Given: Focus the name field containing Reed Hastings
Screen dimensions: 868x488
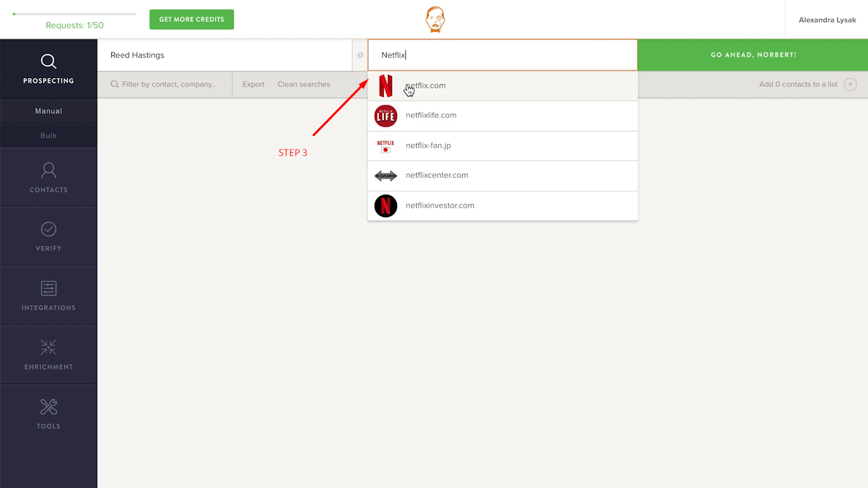Looking at the screenshot, I should coord(225,55).
